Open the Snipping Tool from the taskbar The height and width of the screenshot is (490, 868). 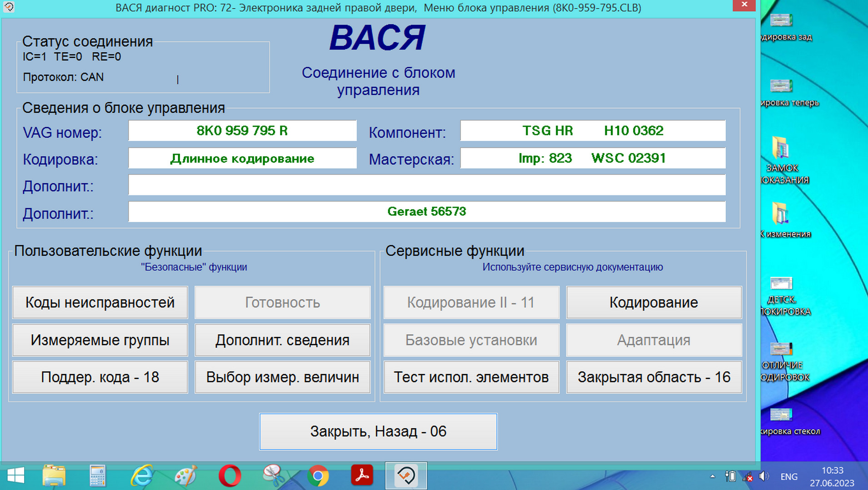coord(274,476)
